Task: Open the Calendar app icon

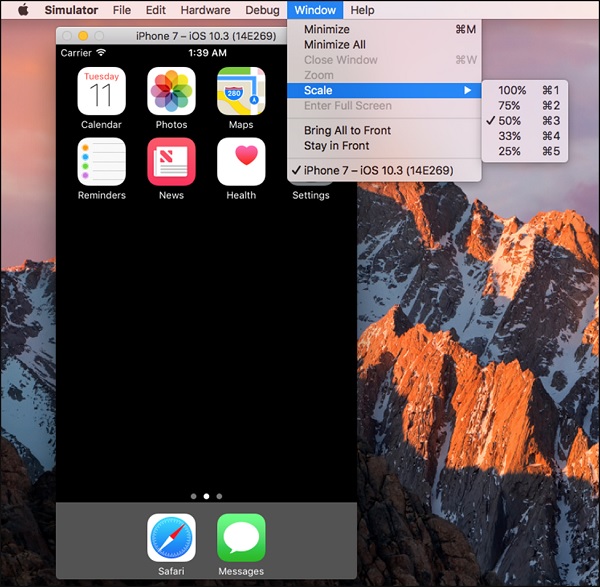Action: 101,92
